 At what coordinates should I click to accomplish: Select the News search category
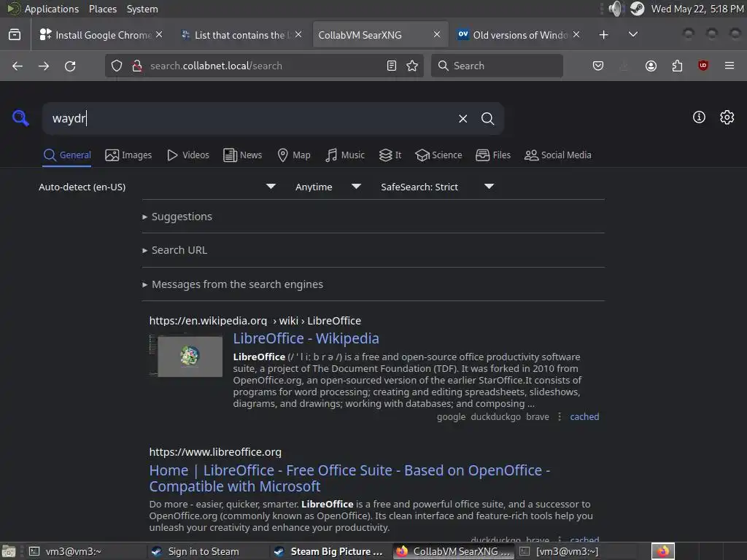[x=242, y=155]
